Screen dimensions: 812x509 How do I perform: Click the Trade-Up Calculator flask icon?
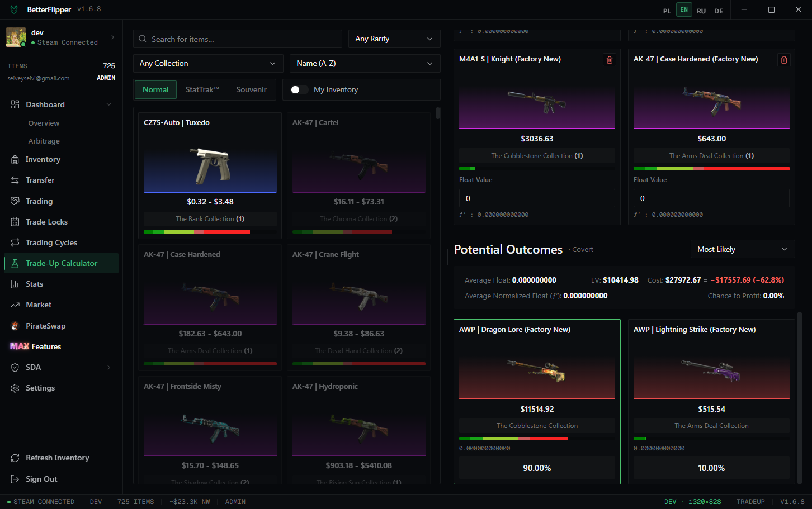point(15,263)
